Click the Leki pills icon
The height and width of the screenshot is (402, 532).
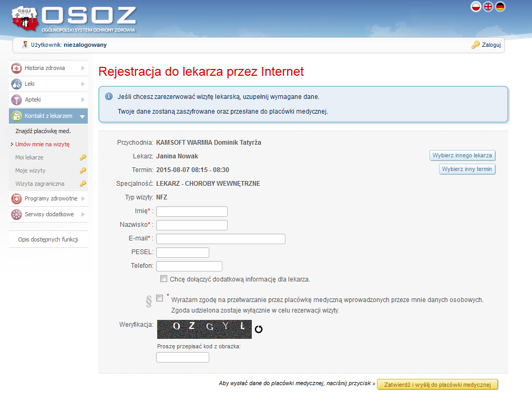coord(16,84)
